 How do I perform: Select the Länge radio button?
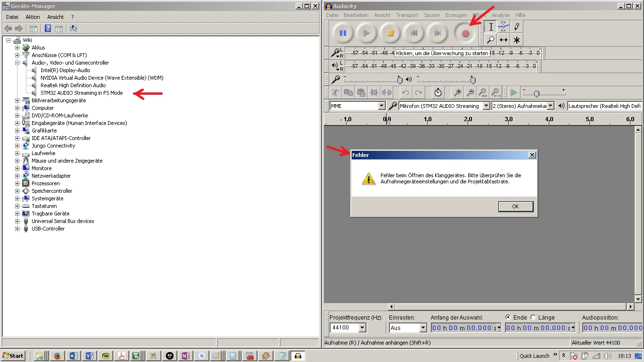pos(533,317)
